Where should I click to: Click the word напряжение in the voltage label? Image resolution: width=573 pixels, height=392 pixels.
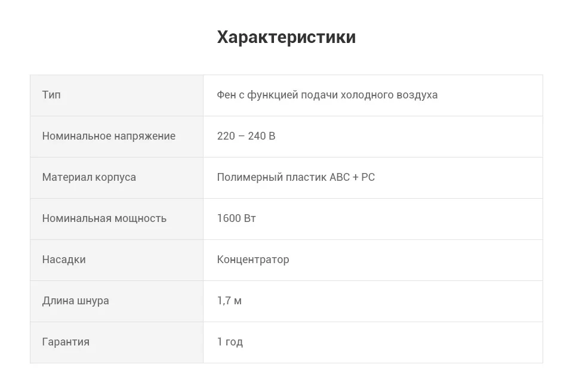[144, 137]
